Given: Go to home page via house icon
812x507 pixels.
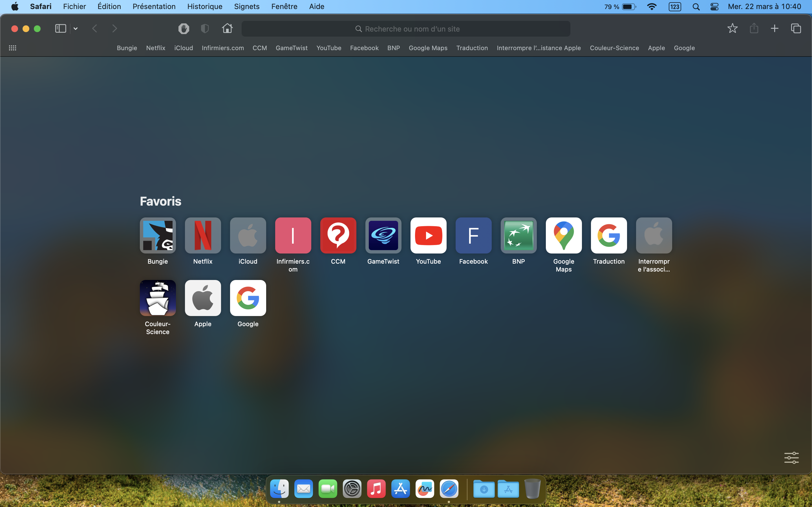Looking at the screenshot, I should (x=227, y=28).
